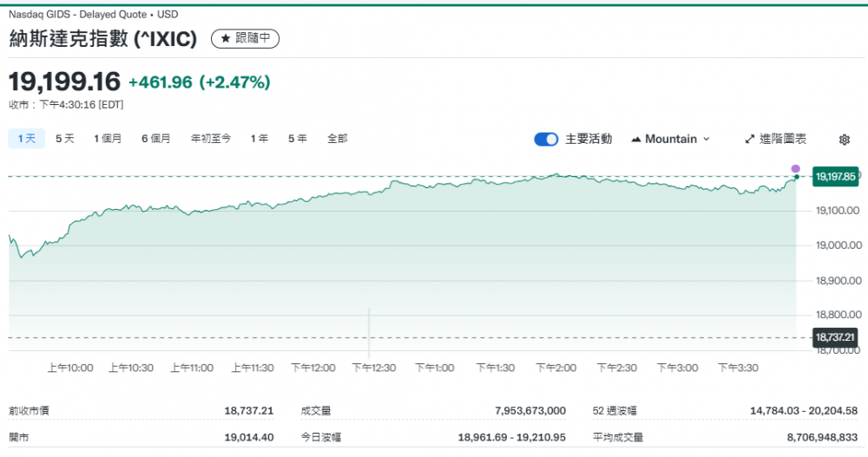Click the star icon to unfollow the index

(x=226, y=39)
